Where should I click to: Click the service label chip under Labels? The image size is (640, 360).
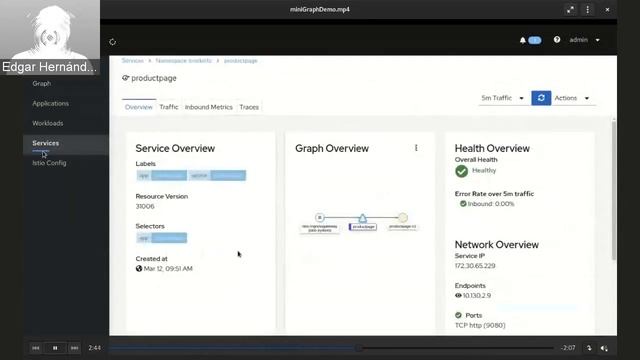tap(217, 176)
